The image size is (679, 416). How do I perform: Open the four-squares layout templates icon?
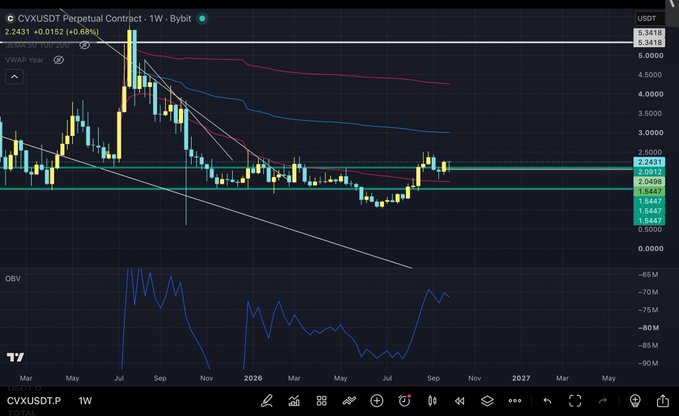coord(321,401)
